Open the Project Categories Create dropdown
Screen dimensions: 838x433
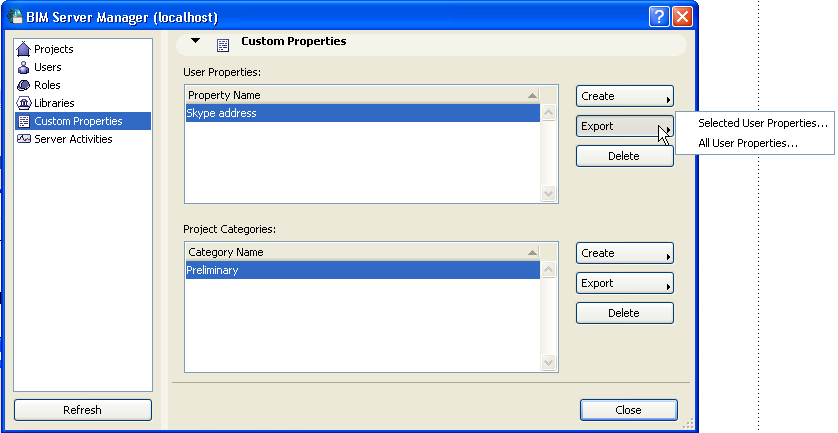pyautogui.click(x=624, y=253)
